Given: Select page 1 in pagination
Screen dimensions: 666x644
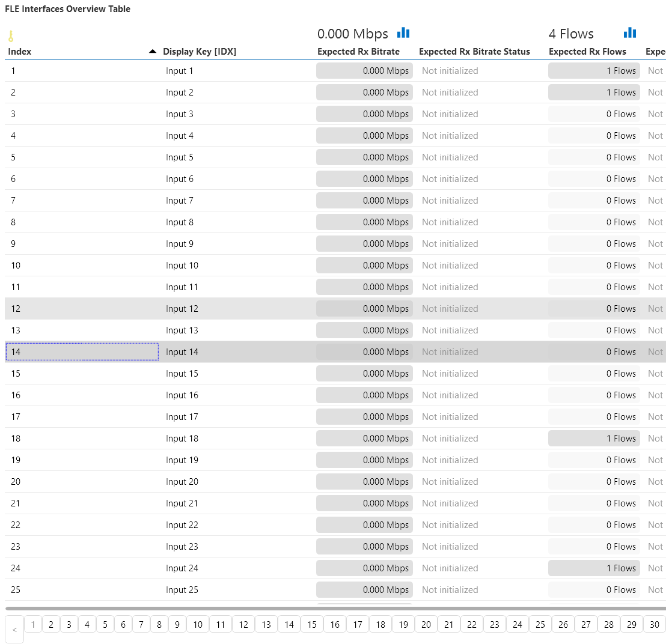Looking at the screenshot, I should tap(33, 625).
